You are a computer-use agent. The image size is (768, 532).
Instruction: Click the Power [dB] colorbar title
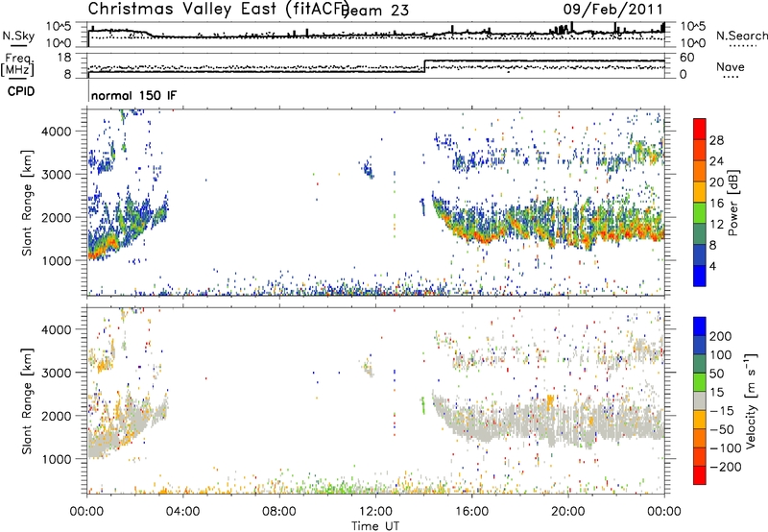[x=733, y=203]
